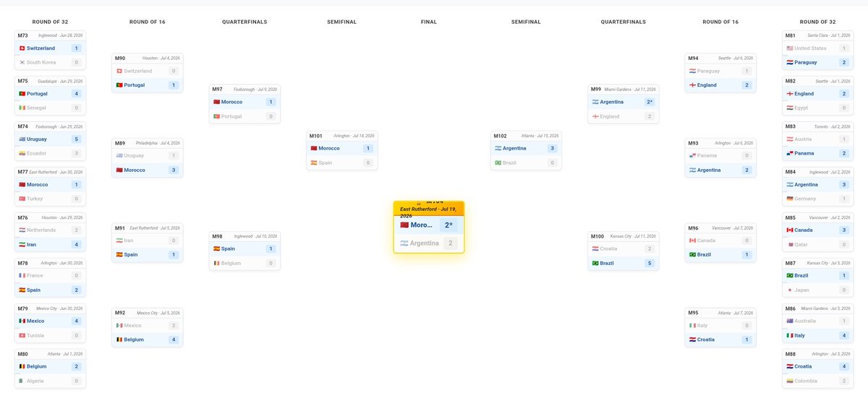
Task: Click the Croatia flag in match M88
Action: click(790, 367)
